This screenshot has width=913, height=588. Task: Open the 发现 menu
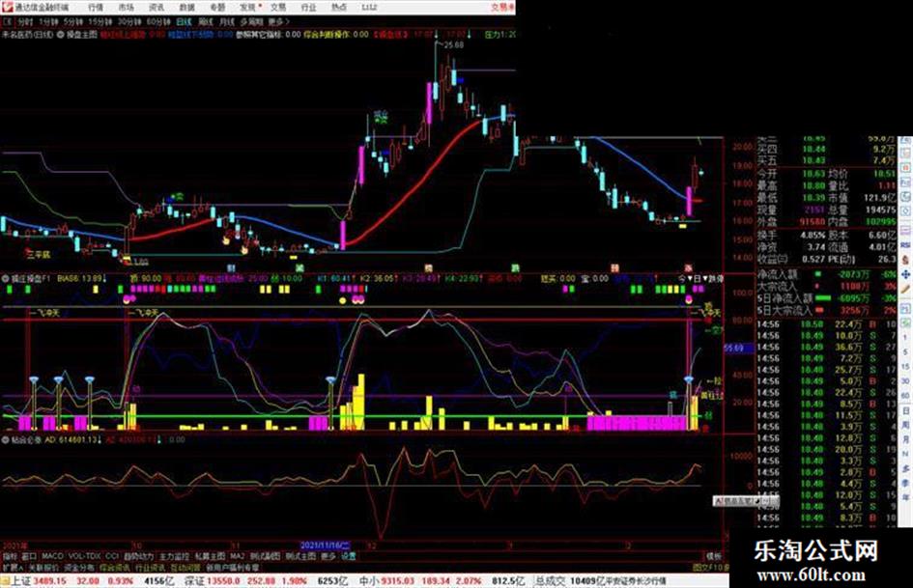pos(248,7)
